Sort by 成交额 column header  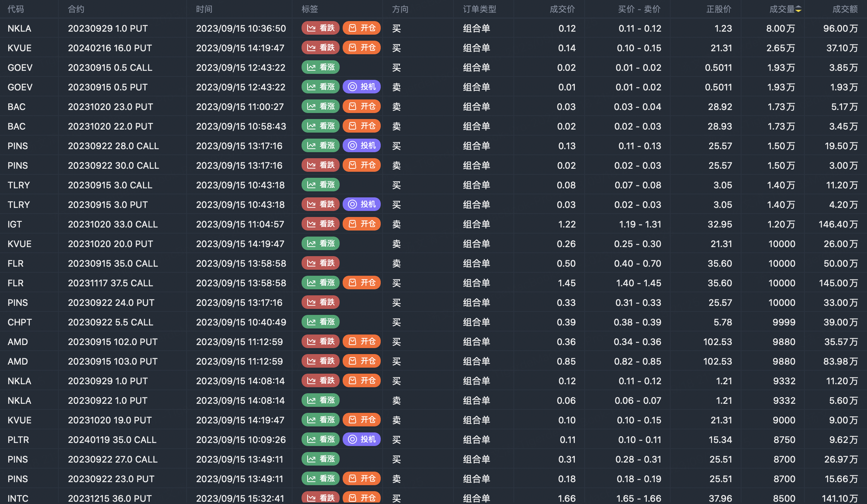(x=845, y=9)
